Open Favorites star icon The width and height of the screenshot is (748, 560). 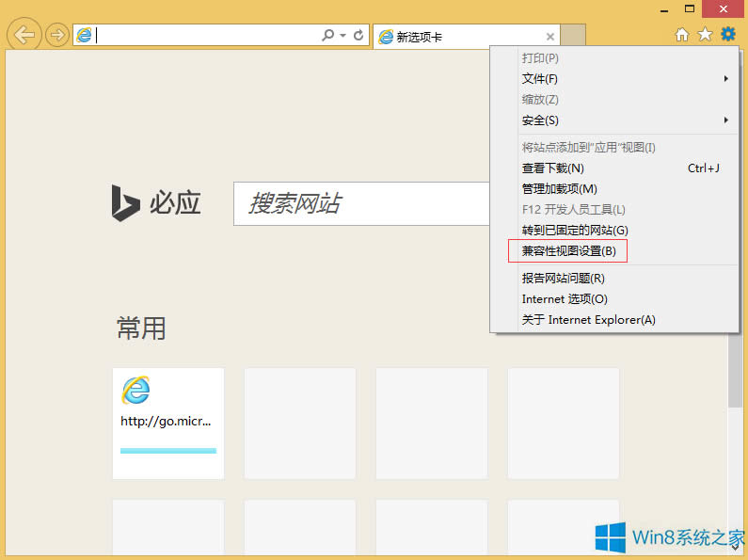[705, 35]
